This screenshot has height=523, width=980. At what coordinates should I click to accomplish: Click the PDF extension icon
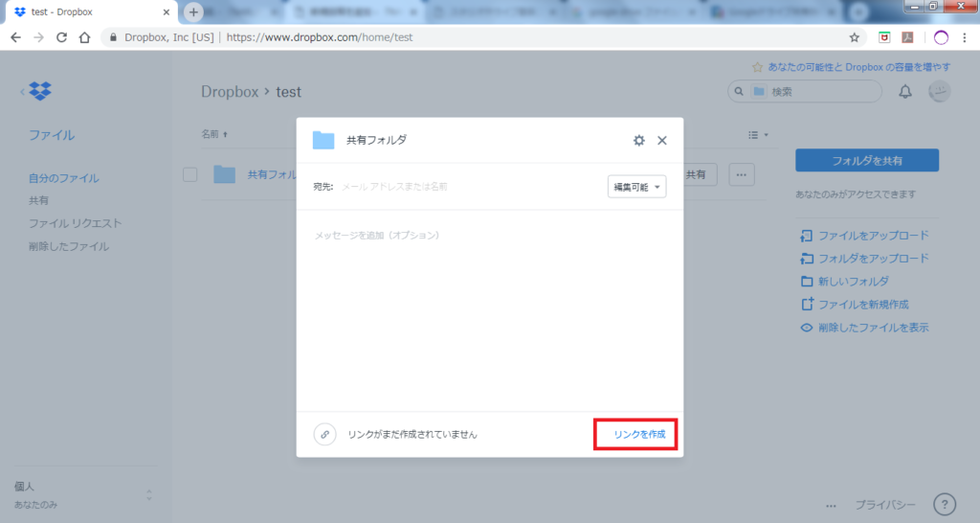(x=908, y=37)
